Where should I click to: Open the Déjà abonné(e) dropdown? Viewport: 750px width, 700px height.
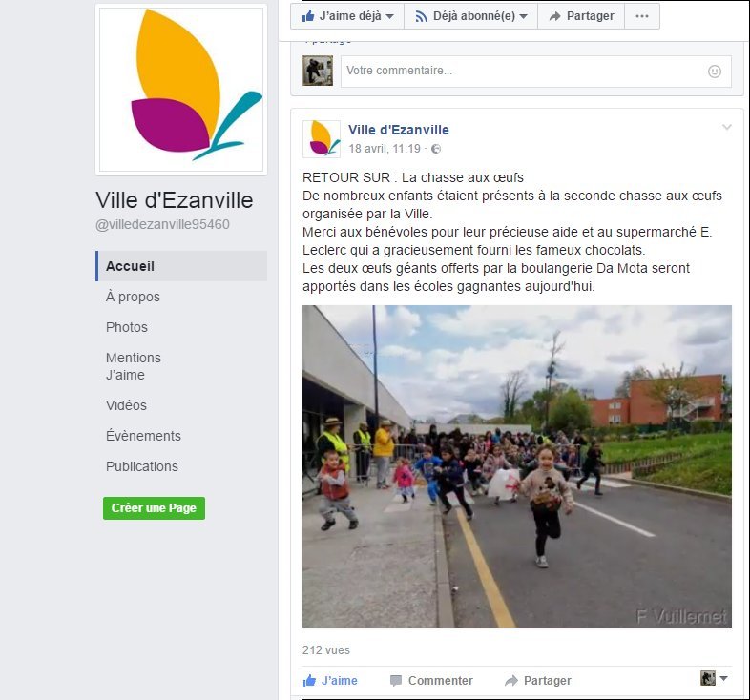coord(471,16)
